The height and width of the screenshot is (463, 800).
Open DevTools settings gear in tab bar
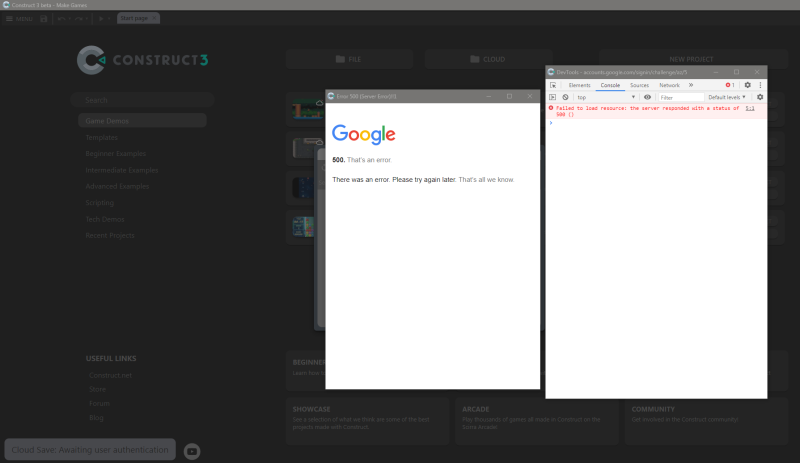[747, 85]
